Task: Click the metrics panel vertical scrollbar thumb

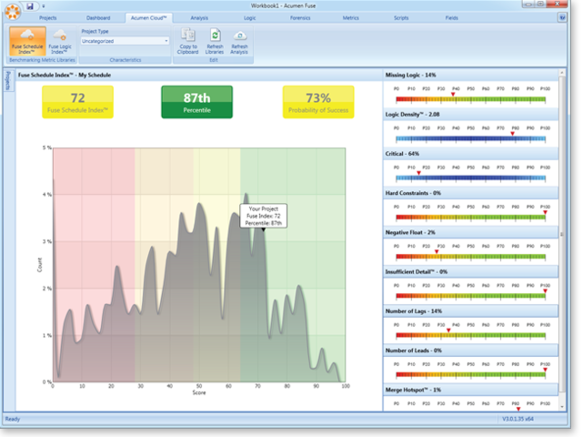Action: coord(562,234)
